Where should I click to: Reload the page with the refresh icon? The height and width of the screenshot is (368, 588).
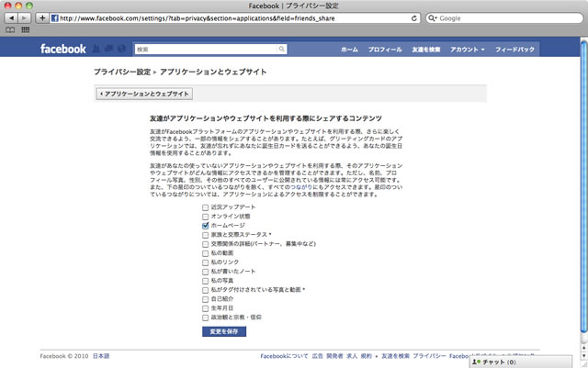[x=414, y=18]
